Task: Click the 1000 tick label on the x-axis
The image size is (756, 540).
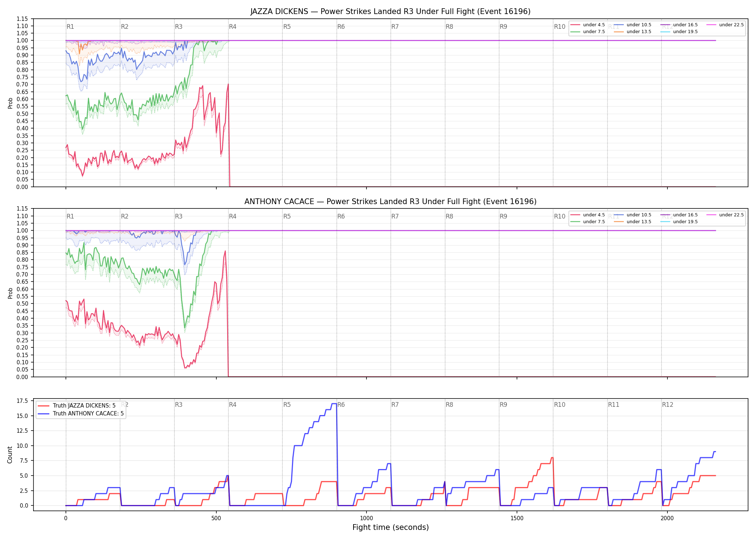Action: tap(366, 518)
